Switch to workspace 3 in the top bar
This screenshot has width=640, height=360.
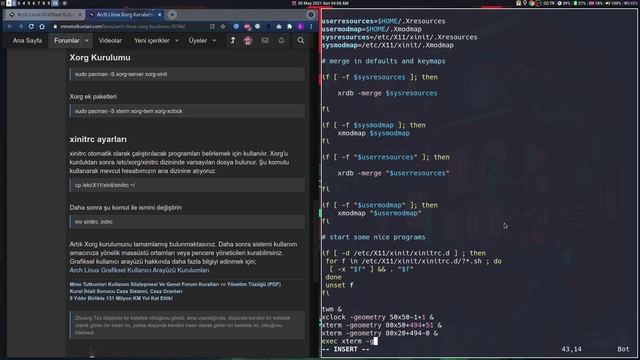tap(18, 3)
